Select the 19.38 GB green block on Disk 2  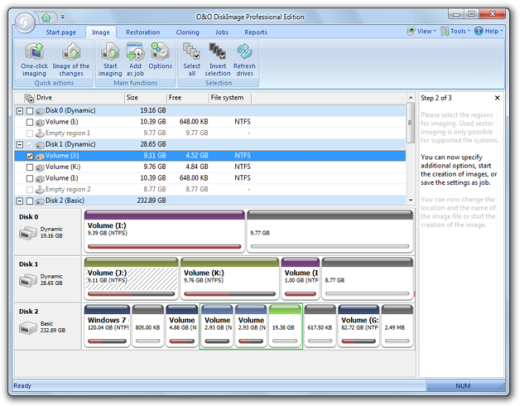(x=285, y=326)
